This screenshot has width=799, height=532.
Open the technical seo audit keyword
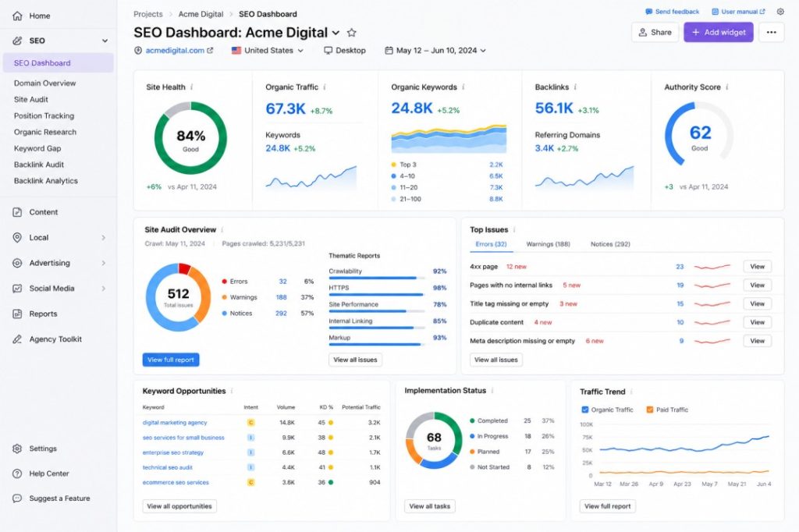(168, 467)
